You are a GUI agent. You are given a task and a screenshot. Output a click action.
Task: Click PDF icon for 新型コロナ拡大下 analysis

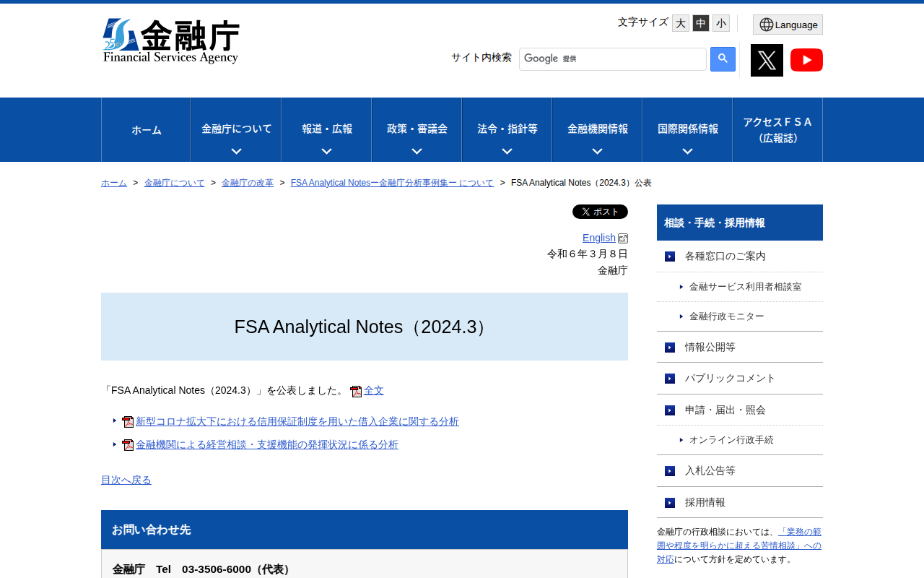tap(128, 422)
